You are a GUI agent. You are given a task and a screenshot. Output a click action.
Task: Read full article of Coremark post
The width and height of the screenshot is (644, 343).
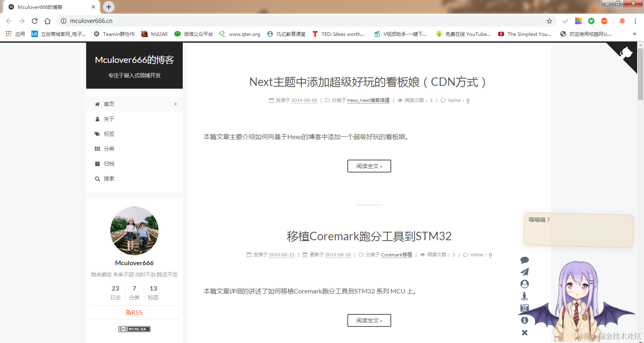pyautogui.click(x=369, y=320)
